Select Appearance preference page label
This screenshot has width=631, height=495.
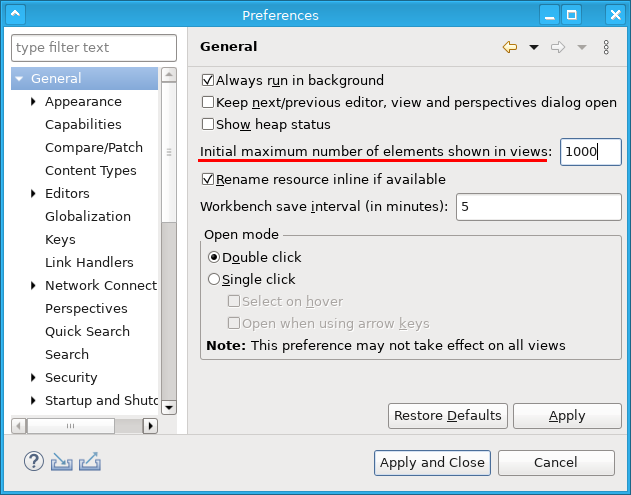click(x=83, y=102)
